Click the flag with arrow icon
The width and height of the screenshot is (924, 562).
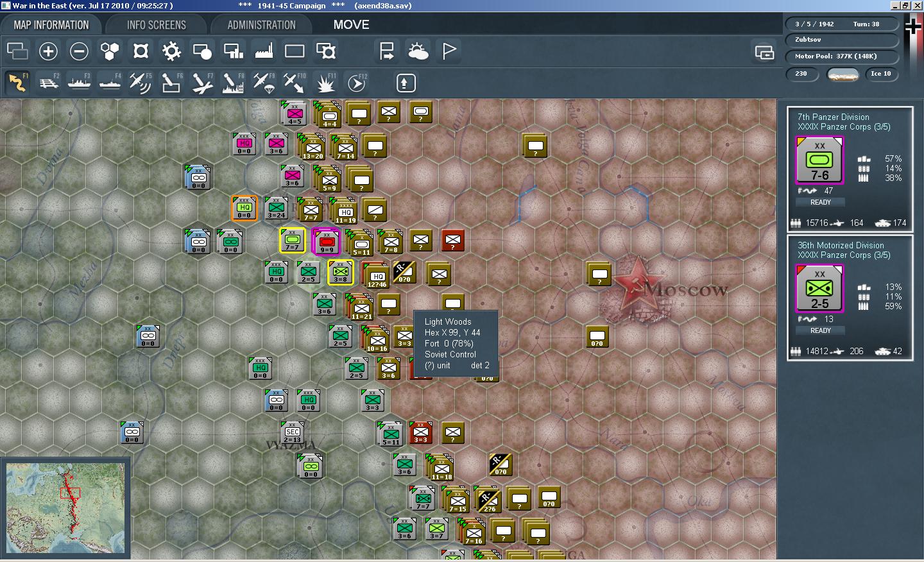387,51
